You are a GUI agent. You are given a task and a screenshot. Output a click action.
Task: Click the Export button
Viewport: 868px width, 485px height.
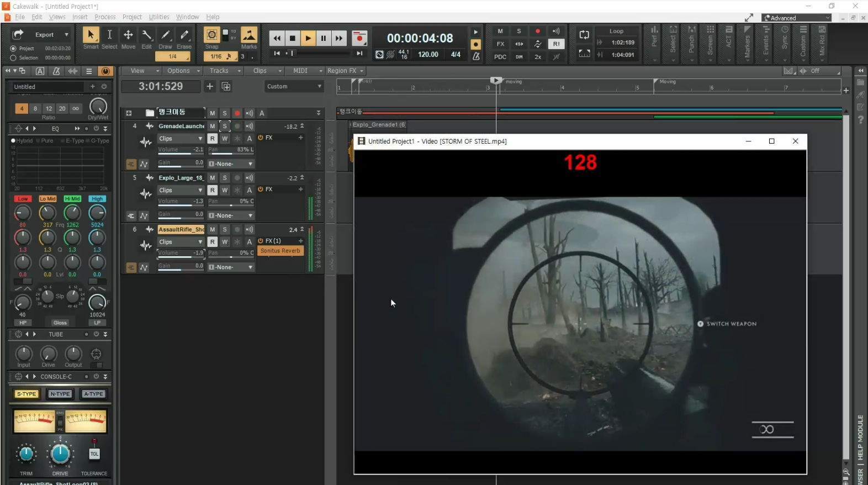coord(44,35)
